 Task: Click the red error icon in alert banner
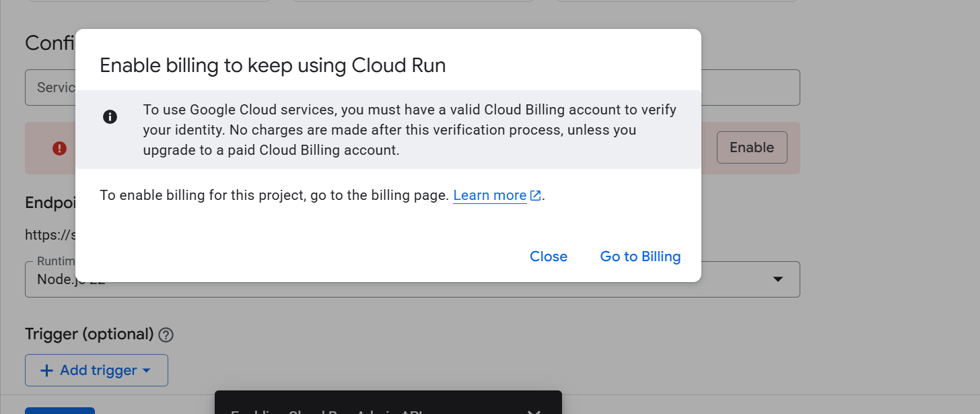coord(60,148)
